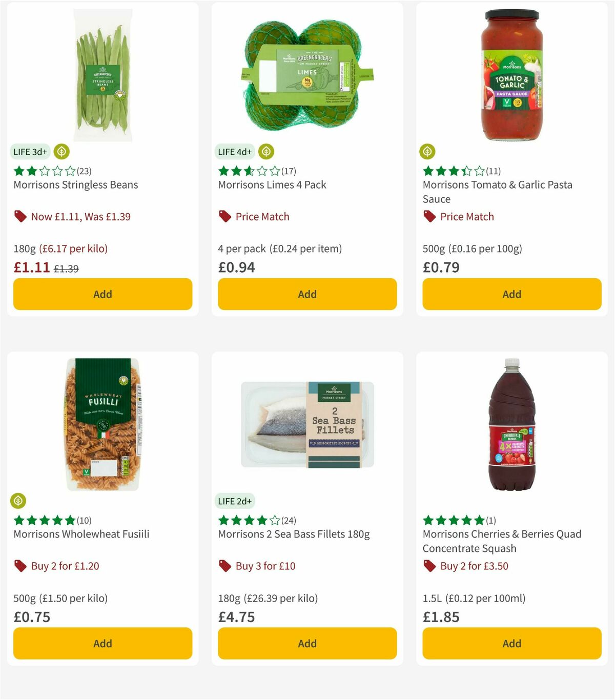Viewport: 615px width, 700px height.
Task: Select the eco leaf icon next to Limes LIFE badge
Action: pos(266,152)
